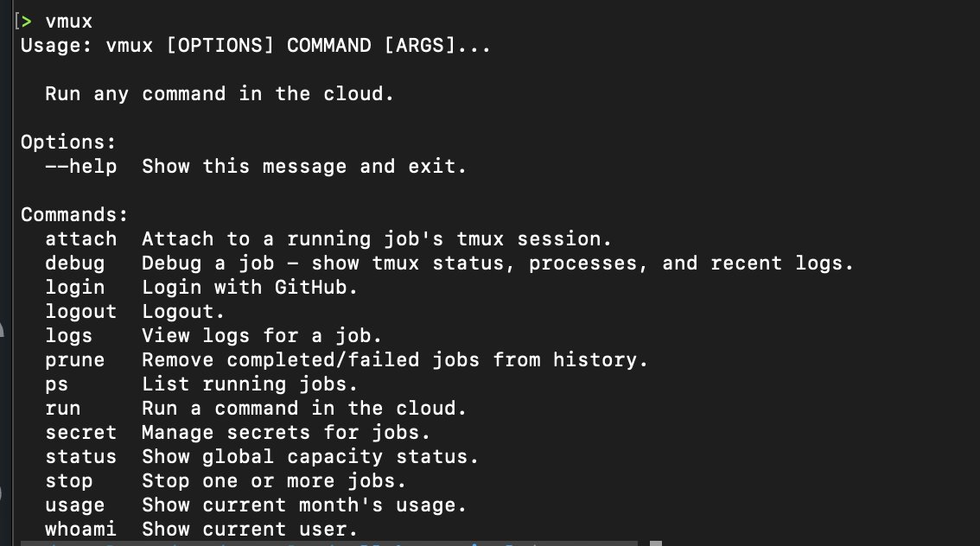Click the --help option flag
Image resolution: width=980 pixels, height=546 pixels.
[80, 166]
